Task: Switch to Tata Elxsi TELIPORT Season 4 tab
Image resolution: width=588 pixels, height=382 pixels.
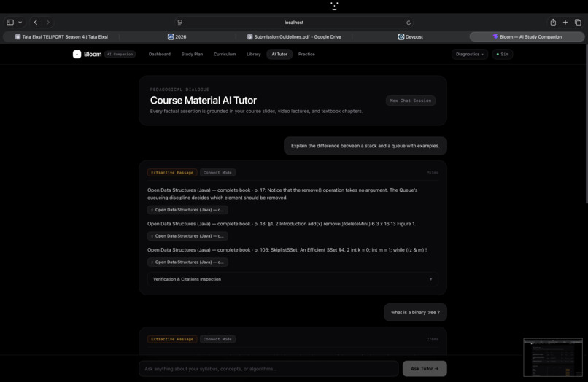Action: 61,36
